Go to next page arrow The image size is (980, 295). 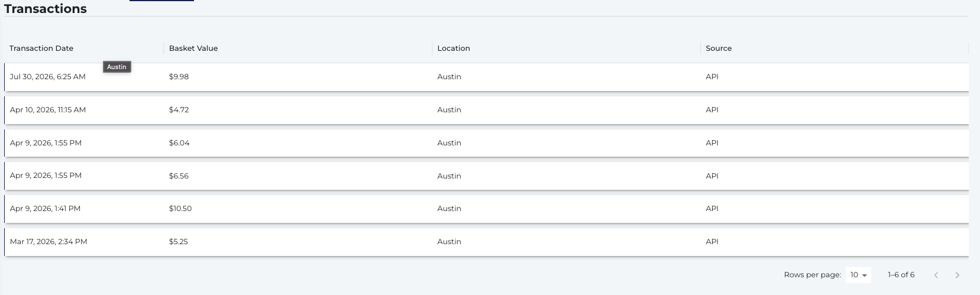tap(957, 275)
